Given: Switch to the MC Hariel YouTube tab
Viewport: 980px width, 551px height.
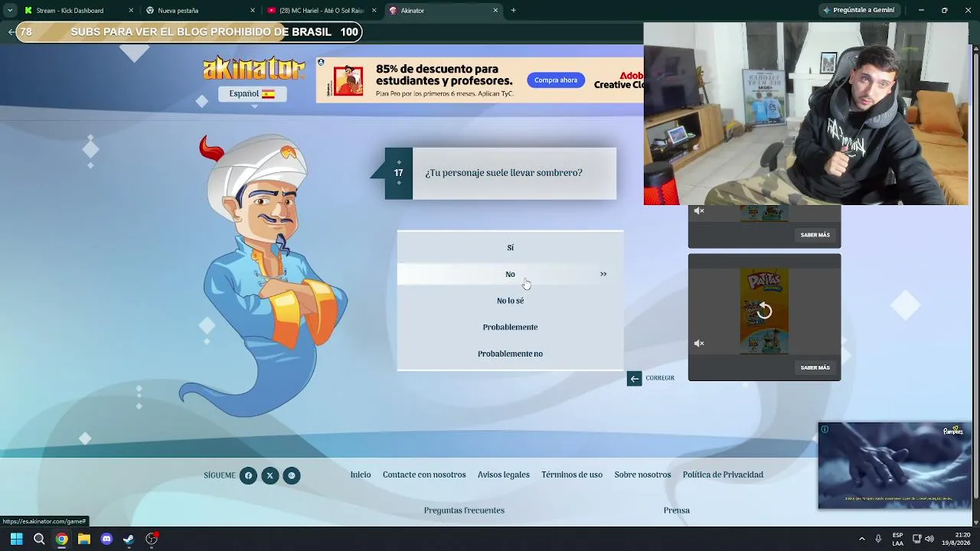Looking at the screenshot, I should [x=322, y=11].
